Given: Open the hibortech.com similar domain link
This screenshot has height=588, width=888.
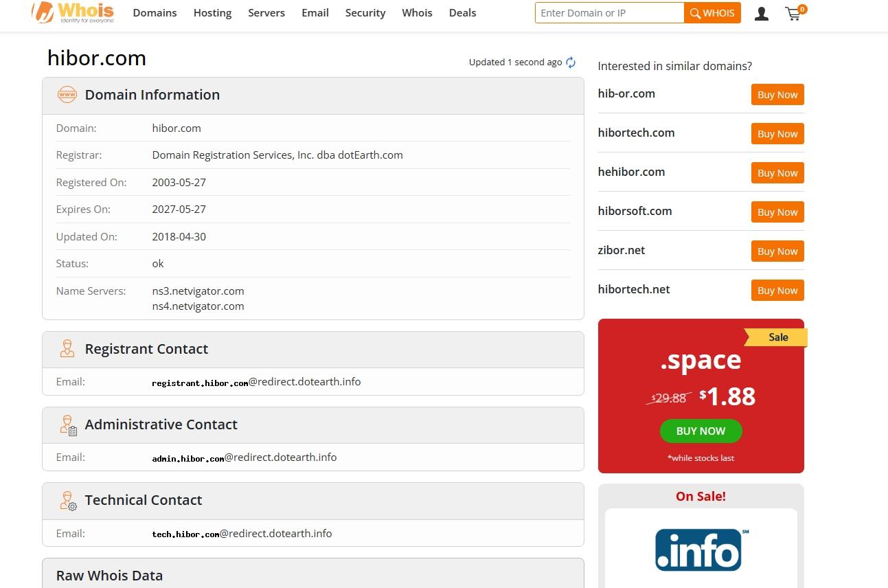Looking at the screenshot, I should pyautogui.click(x=636, y=133).
